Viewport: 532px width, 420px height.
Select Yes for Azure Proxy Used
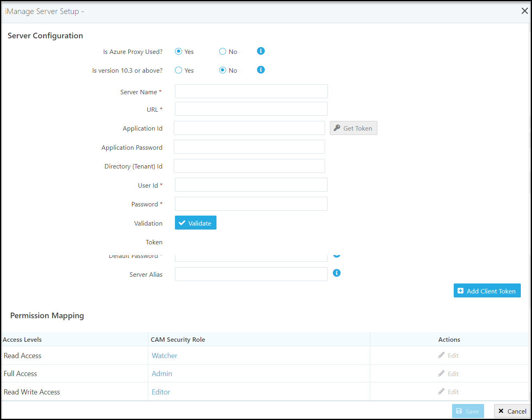point(179,52)
